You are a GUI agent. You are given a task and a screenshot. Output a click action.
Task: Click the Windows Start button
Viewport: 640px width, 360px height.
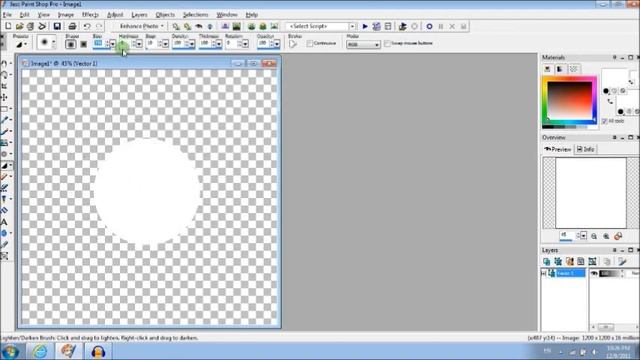(x=10, y=351)
